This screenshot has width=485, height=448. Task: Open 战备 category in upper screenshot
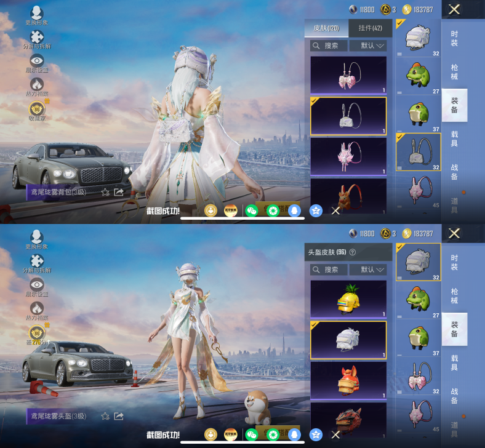click(x=454, y=172)
